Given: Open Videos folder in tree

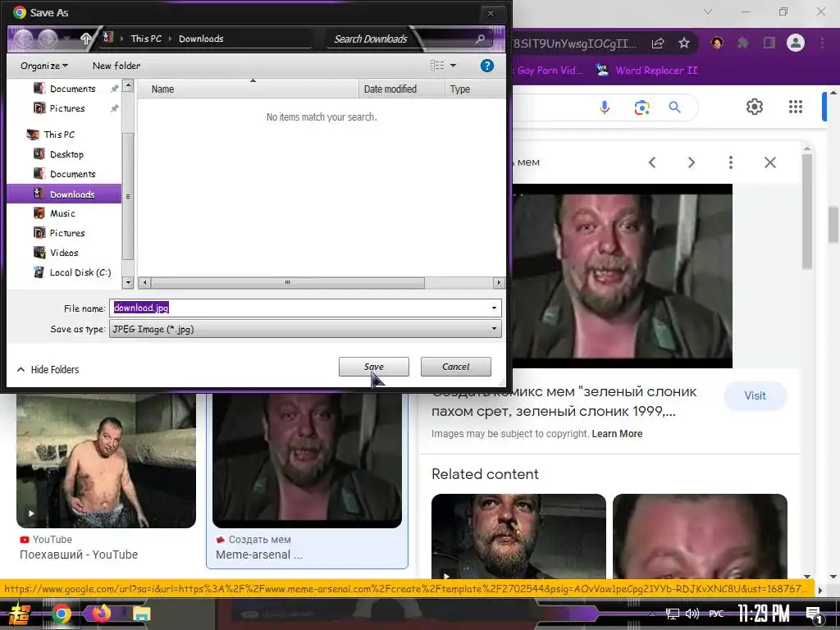Looking at the screenshot, I should tap(64, 253).
